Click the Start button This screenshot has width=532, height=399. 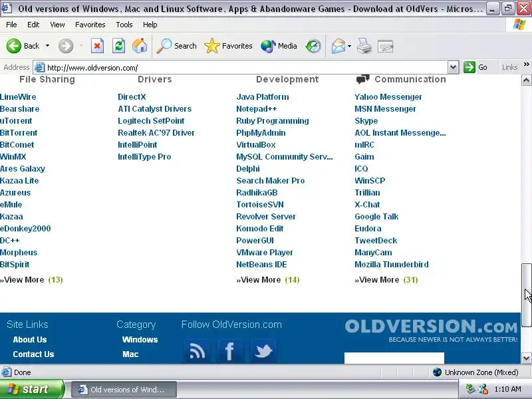(32, 389)
